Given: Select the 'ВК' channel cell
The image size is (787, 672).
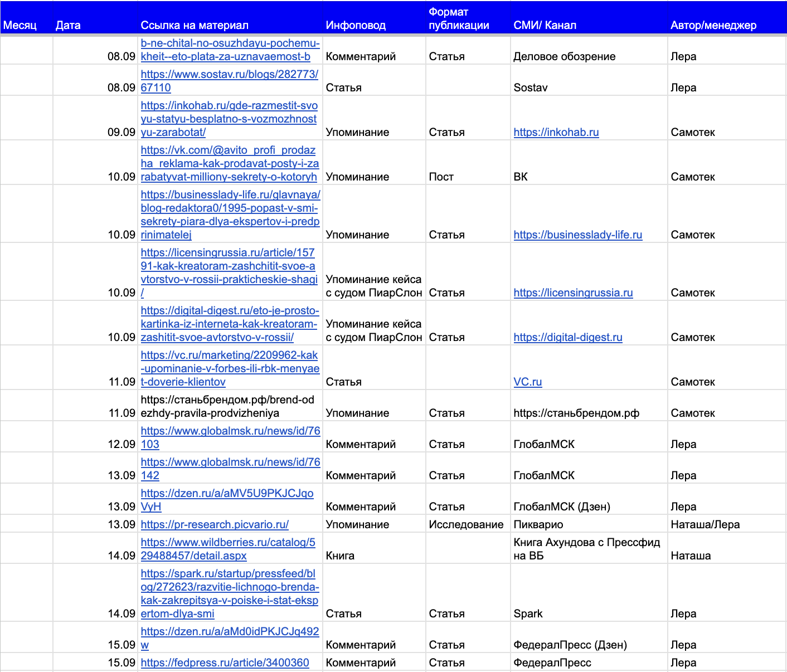Looking at the screenshot, I should click(x=589, y=162).
